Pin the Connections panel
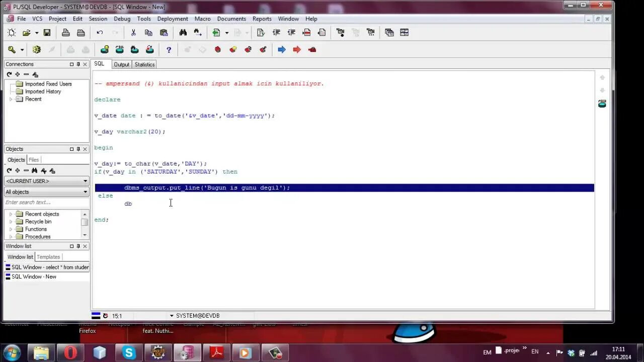Viewport: 644px width, 362px height. pyautogui.click(x=78, y=64)
